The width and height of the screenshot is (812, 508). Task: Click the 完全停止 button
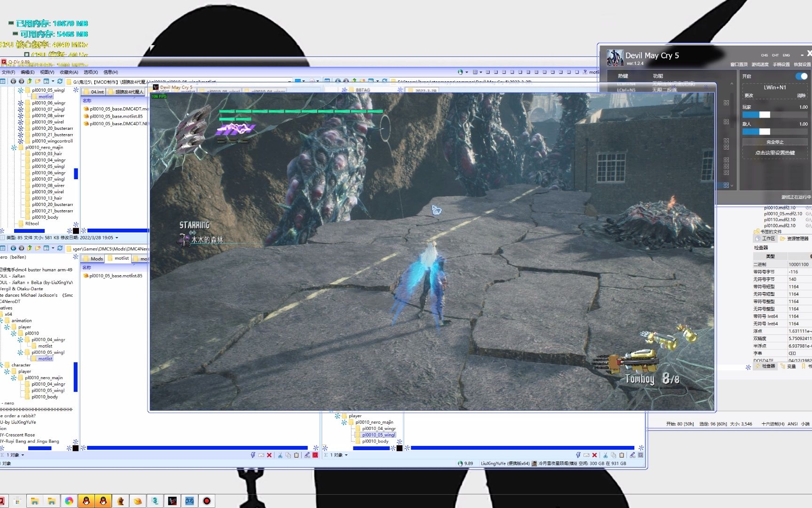pos(775,142)
